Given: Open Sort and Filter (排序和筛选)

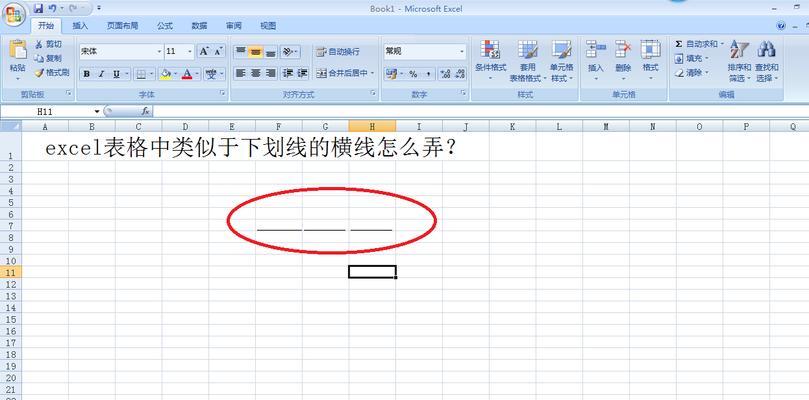Looking at the screenshot, I should pyautogui.click(x=739, y=61).
